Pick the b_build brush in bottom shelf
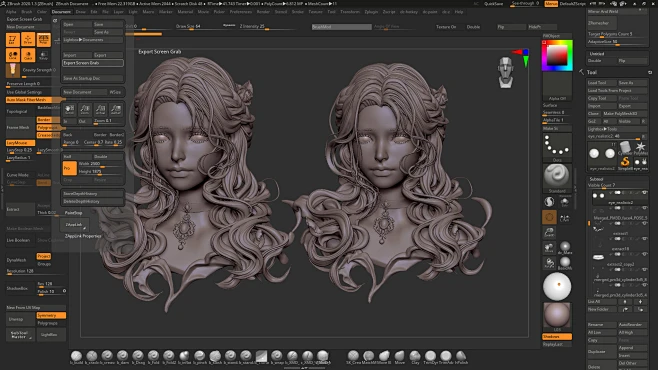This screenshot has height=370, width=658. pos(76,357)
